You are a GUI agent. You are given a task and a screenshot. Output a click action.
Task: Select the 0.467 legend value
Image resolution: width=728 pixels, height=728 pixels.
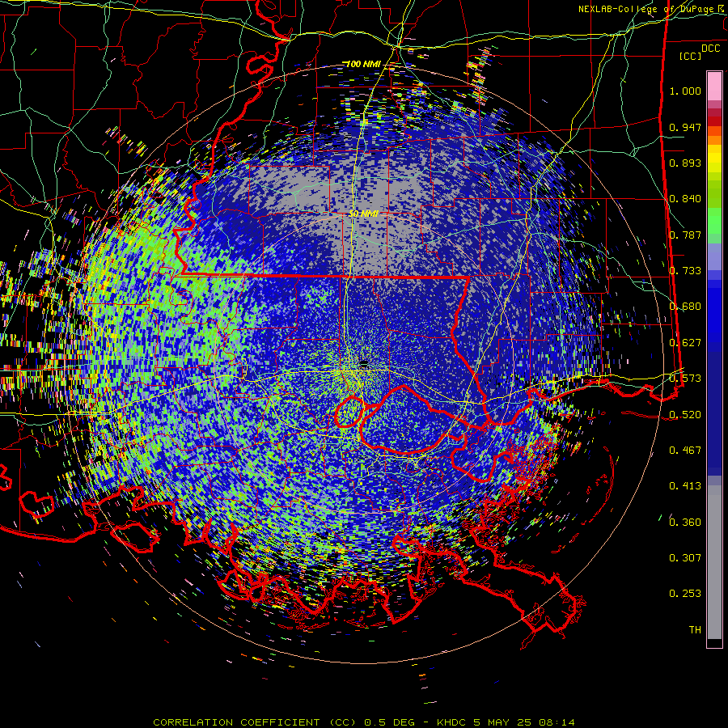point(685,451)
